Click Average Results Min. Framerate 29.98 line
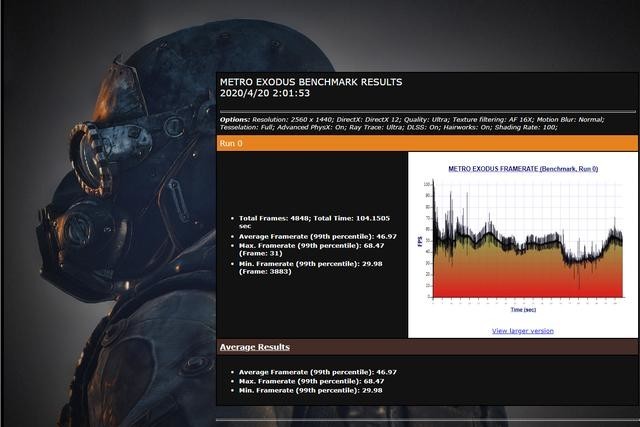Screen dimensions: 640x427 (311, 390)
